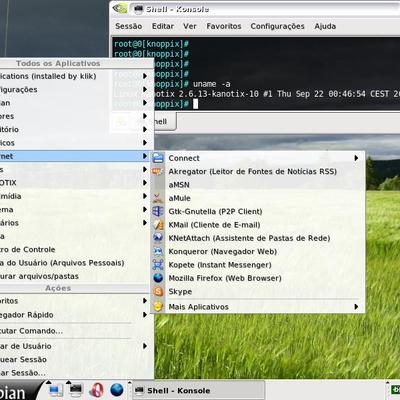Open the Connect submenu icon
This screenshot has height=400, width=400.
pyautogui.click(x=158, y=158)
